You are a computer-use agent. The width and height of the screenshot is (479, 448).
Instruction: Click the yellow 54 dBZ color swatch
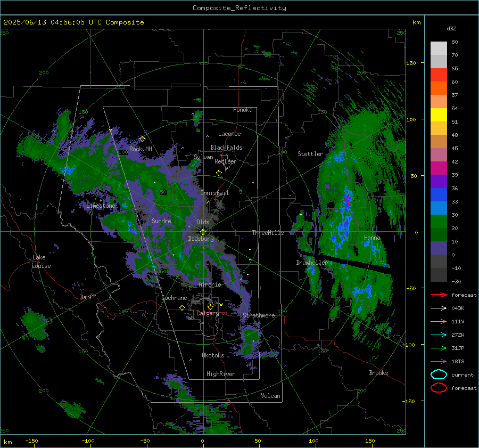coord(439,115)
